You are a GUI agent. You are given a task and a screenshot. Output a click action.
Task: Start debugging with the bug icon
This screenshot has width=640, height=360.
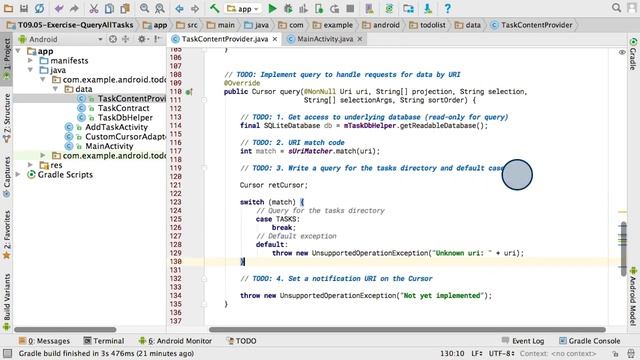point(288,8)
